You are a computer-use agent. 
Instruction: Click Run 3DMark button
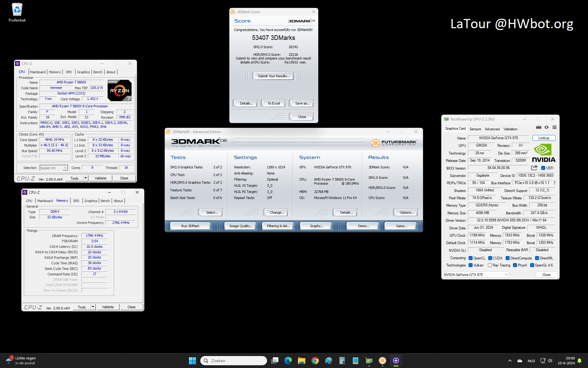click(190, 226)
